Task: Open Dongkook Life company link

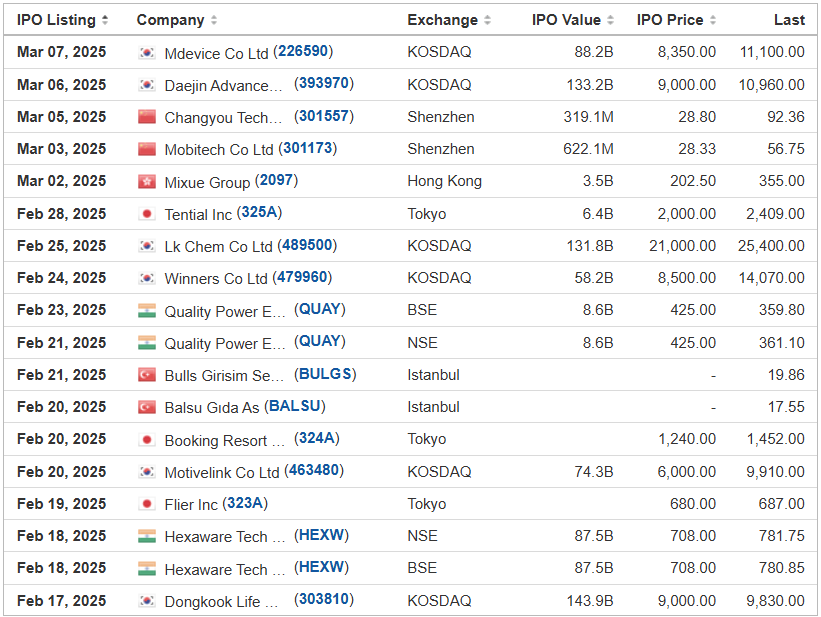Action: click(x=221, y=602)
